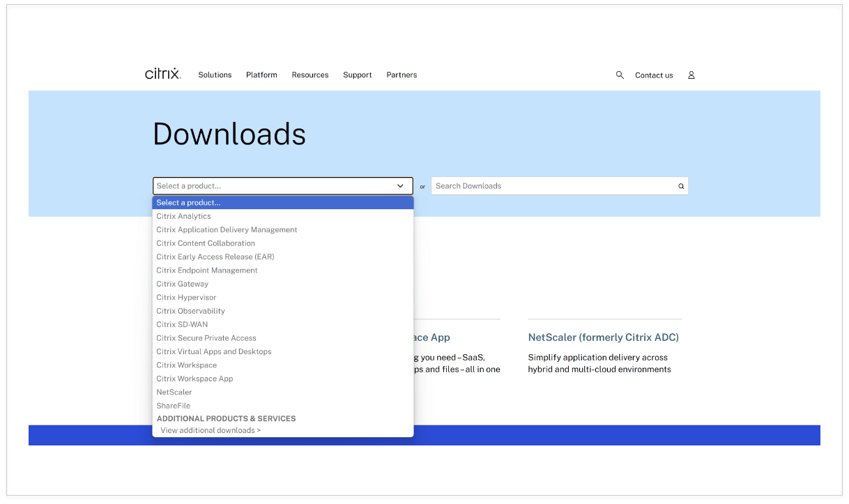The image size is (849, 504).
Task: Open the Resources navigation menu
Action: 310,75
